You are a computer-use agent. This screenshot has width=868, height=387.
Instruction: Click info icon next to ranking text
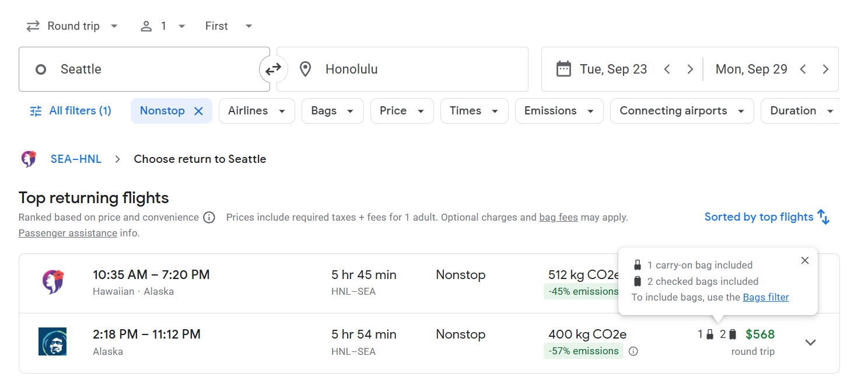coord(209,218)
